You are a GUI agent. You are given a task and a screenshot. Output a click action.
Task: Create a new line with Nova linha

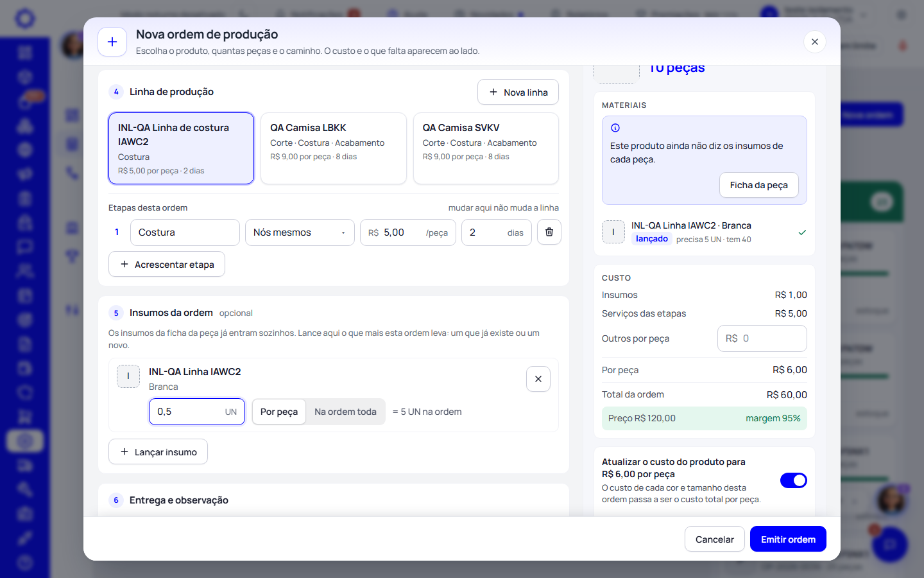(x=518, y=92)
